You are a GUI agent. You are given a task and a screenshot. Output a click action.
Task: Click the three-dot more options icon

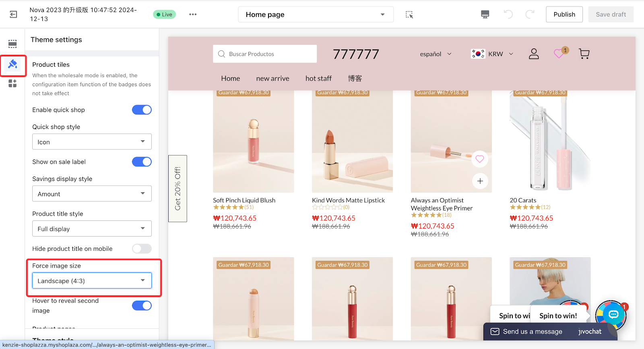click(193, 15)
